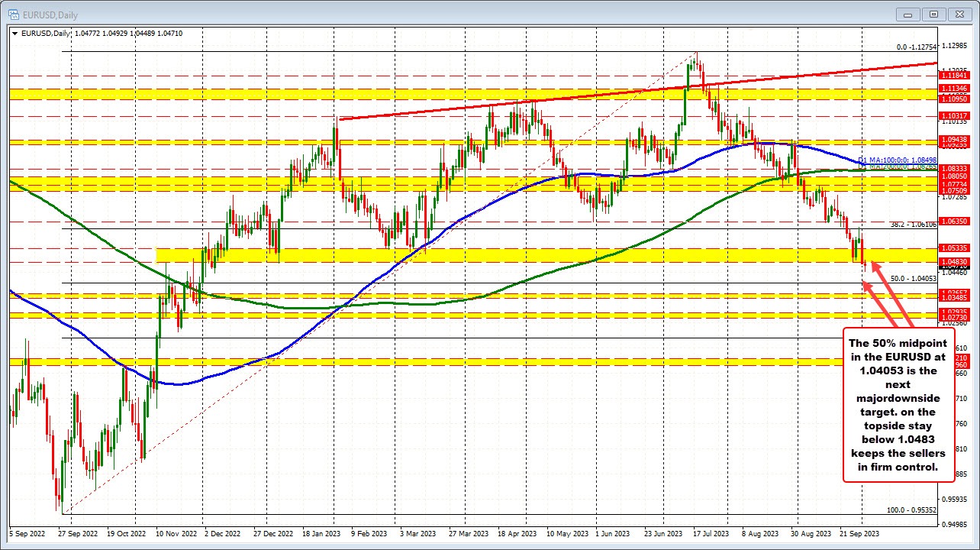Image resolution: width=980 pixels, height=550 pixels.
Task: Click the minimize button of the EURUSD window
Action: [x=907, y=15]
